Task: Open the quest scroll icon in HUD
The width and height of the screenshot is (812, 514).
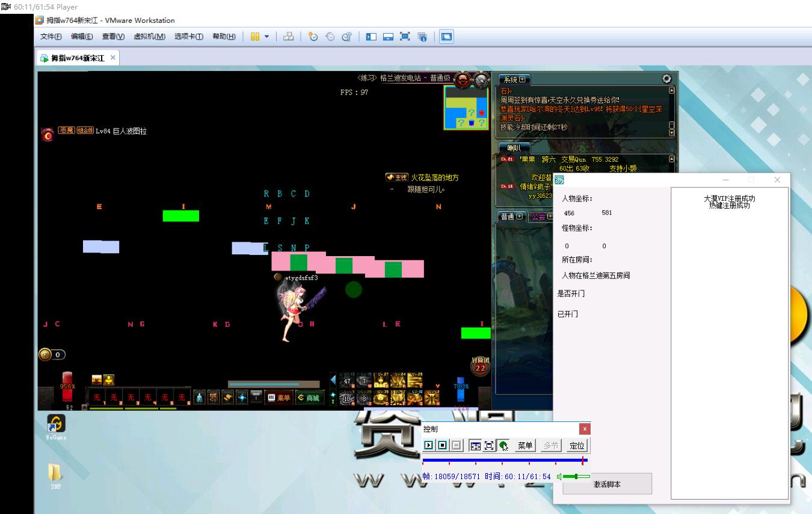Action: coord(228,397)
